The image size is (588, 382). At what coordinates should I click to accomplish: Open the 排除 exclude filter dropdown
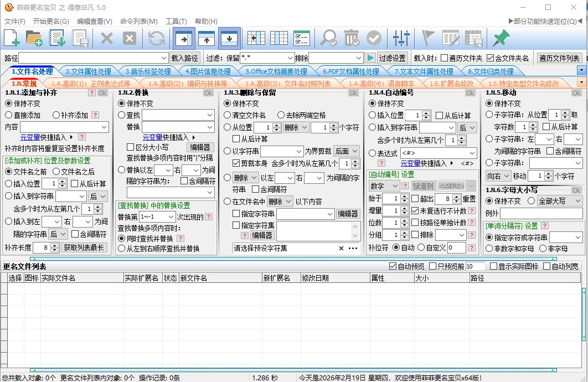[358, 58]
